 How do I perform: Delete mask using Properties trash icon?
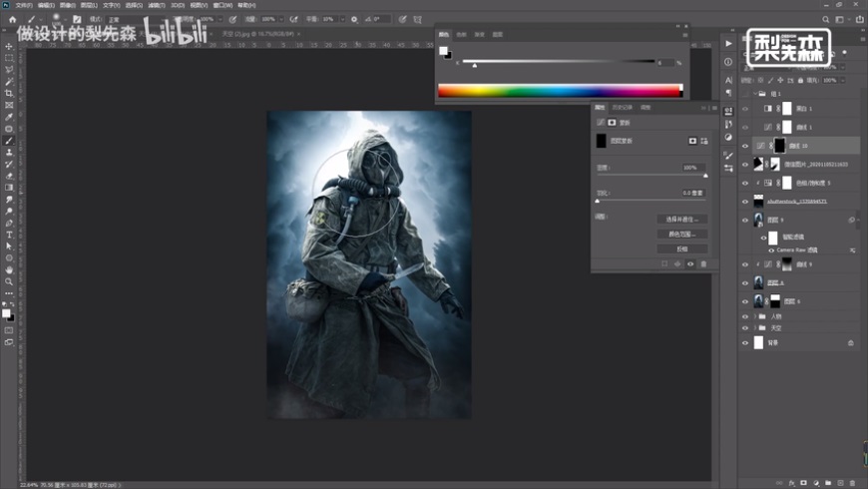[x=703, y=264]
